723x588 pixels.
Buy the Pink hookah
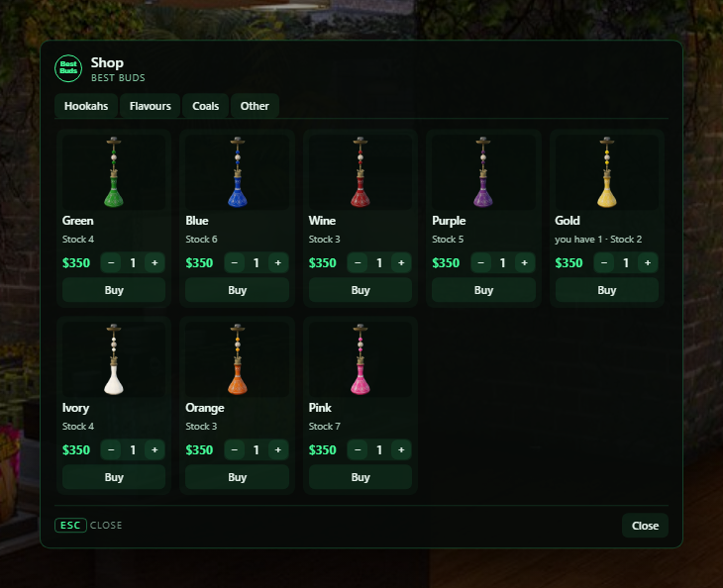361,477
